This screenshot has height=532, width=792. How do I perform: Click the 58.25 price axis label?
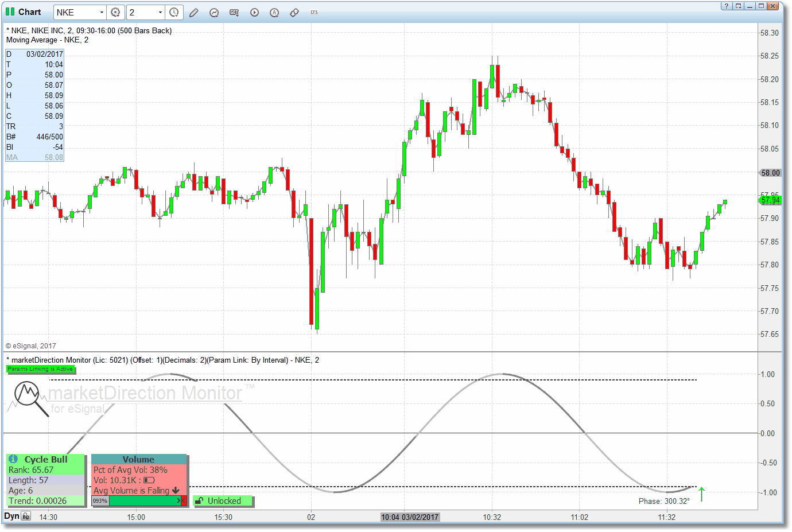pyautogui.click(x=770, y=56)
